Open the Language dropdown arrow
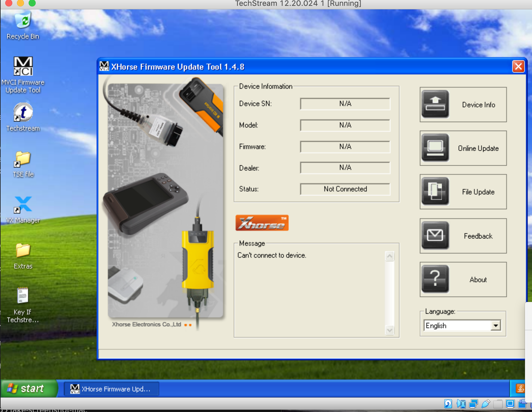 pos(495,325)
